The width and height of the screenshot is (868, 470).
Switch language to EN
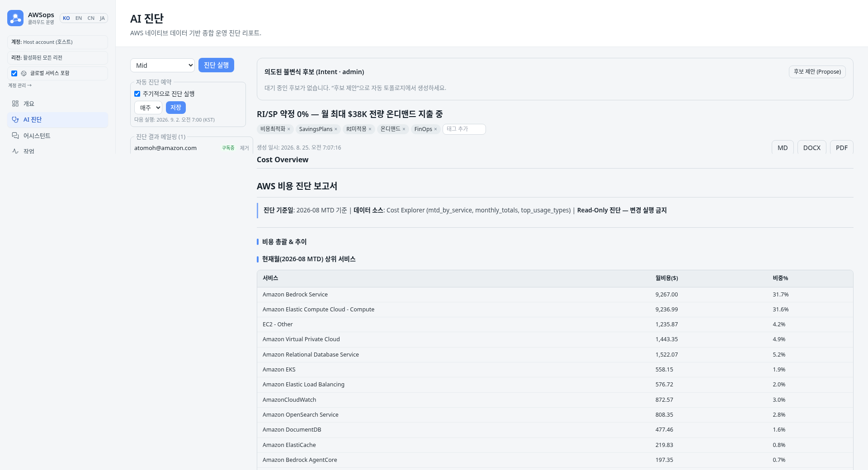tap(79, 18)
